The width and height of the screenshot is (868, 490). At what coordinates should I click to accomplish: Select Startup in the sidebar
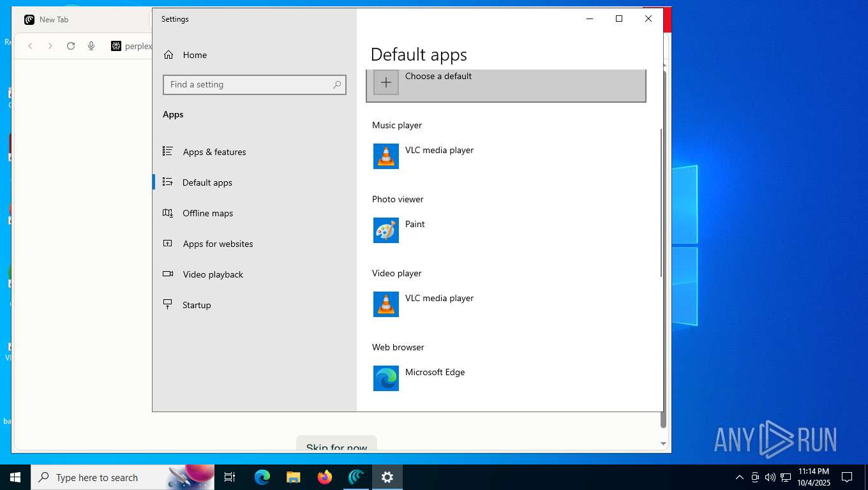point(197,305)
